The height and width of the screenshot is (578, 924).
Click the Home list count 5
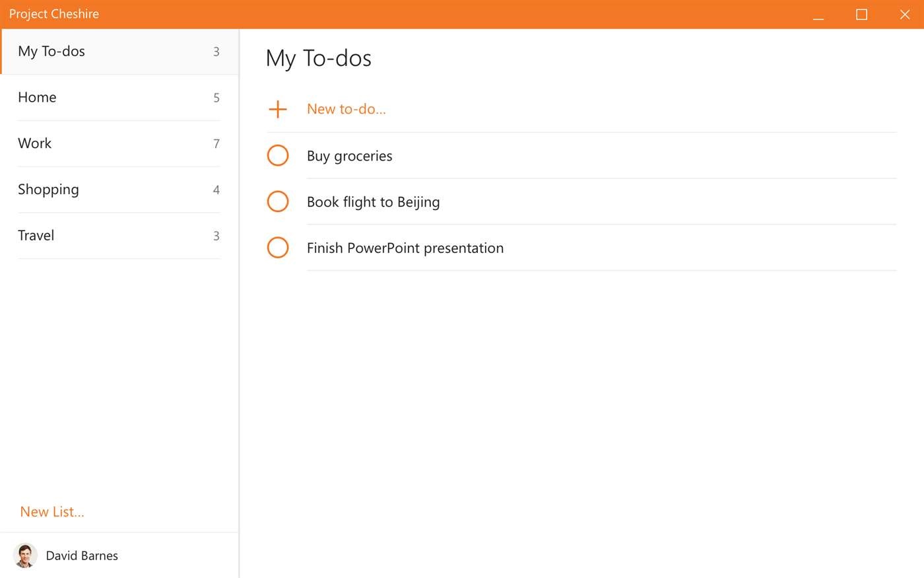pos(216,98)
